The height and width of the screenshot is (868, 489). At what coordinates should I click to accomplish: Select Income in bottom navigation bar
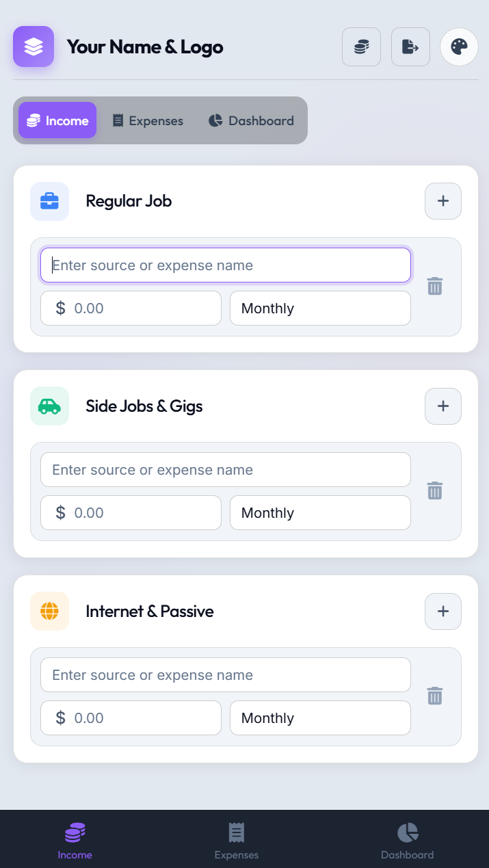point(75,841)
